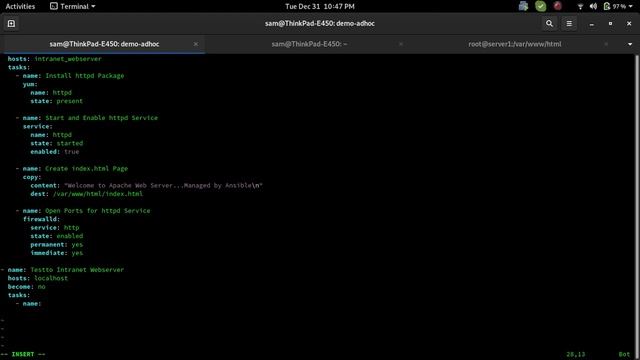The height and width of the screenshot is (360, 640).
Task: Close the sam@ThinkPad-E450: ~ tab
Action: (x=401, y=44)
